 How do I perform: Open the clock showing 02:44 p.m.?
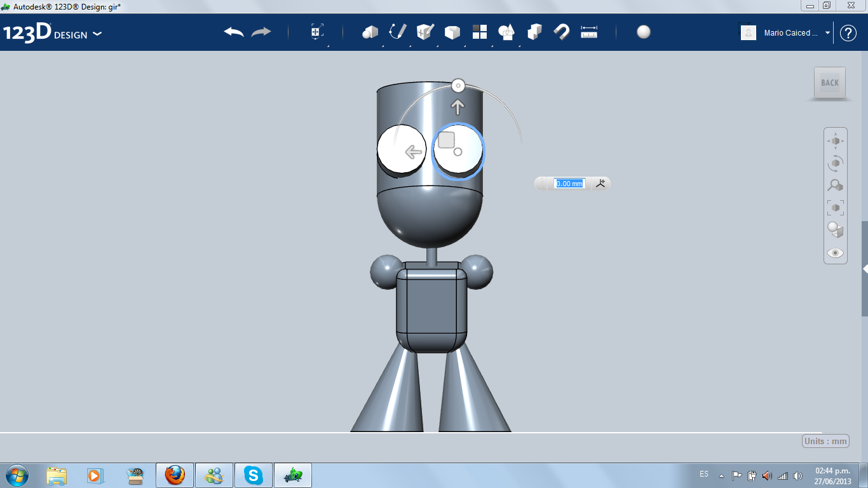832,475
